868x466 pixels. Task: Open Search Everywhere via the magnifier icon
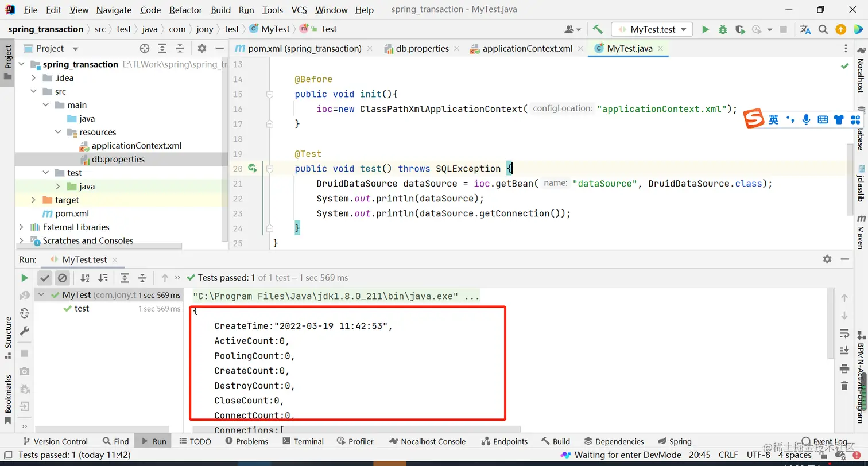(x=823, y=29)
